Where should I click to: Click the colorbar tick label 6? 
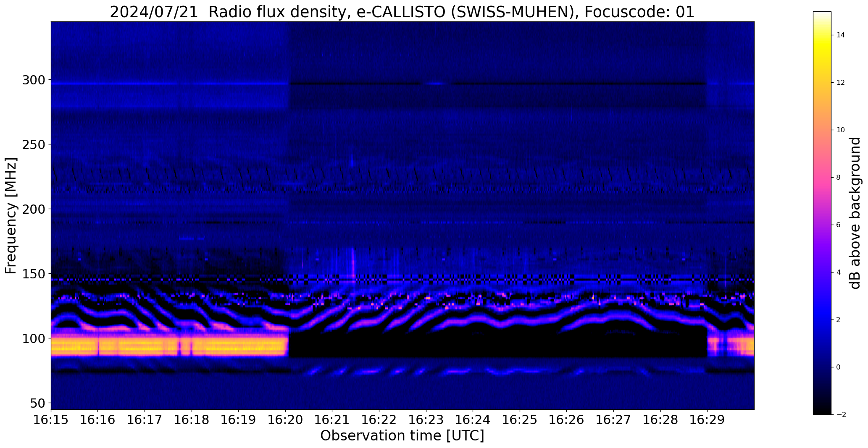(838, 225)
